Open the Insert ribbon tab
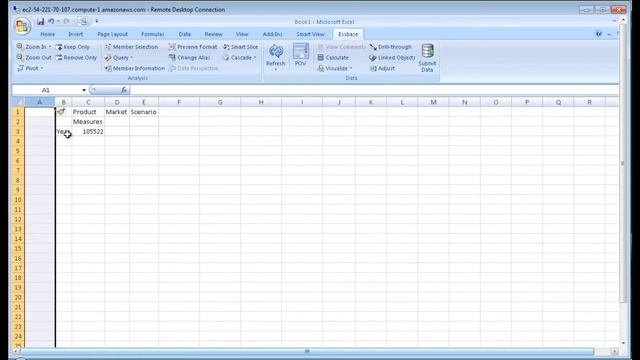Screen dimensions: 640x360 [76, 34]
